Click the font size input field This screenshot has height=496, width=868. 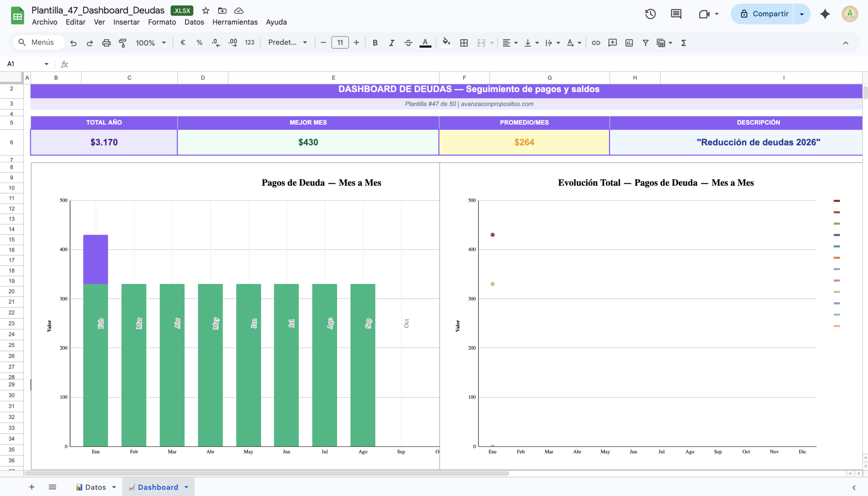tap(340, 43)
